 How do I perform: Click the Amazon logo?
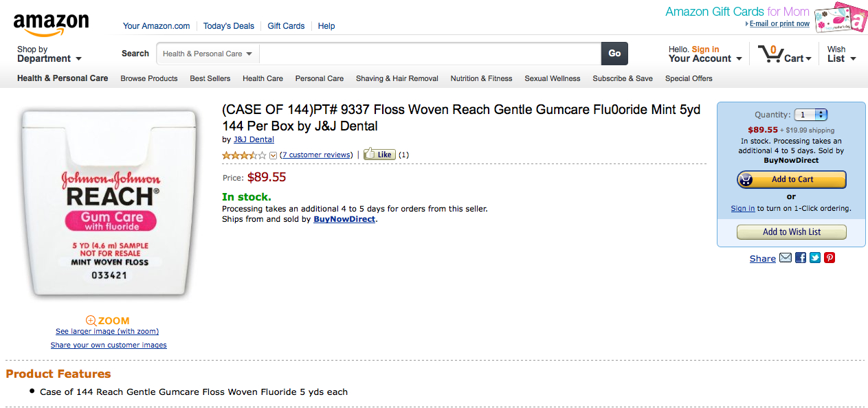51,25
